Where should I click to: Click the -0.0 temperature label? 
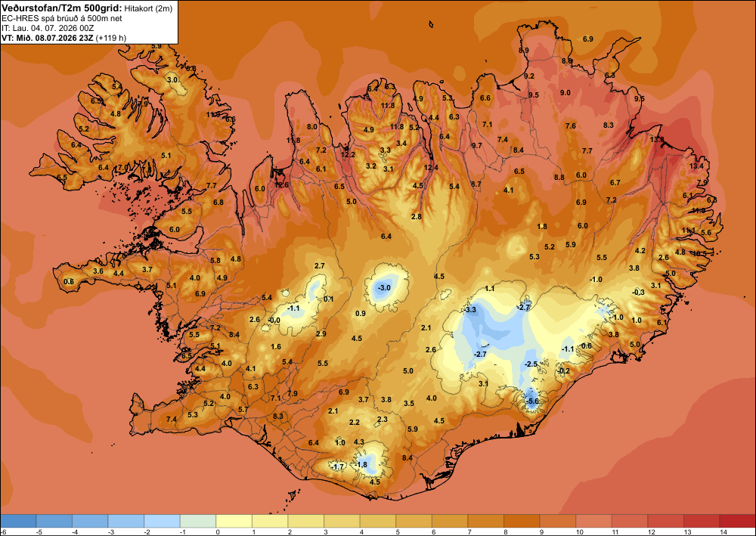tap(274, 321)
